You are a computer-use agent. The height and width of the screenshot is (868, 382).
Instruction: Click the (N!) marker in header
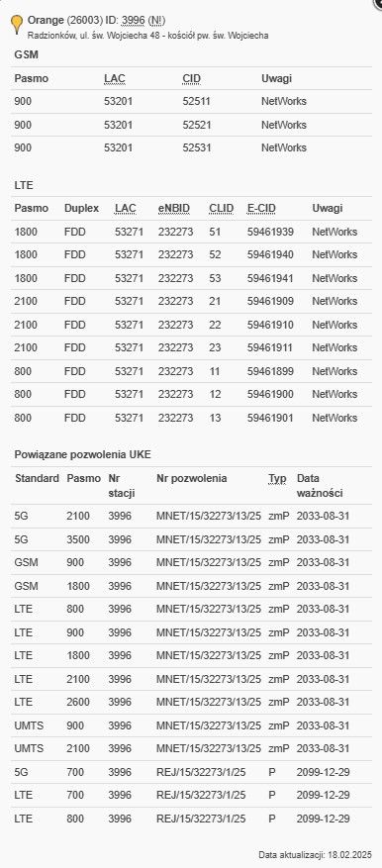[x=156, y=21]
